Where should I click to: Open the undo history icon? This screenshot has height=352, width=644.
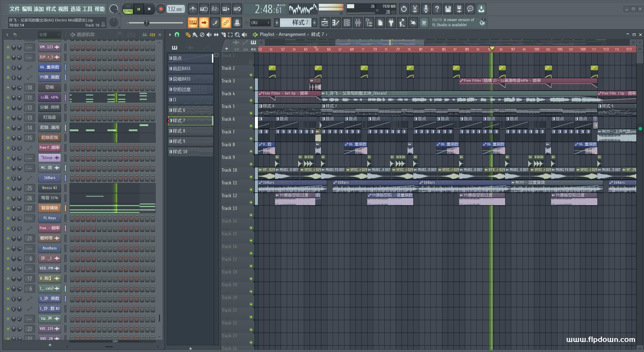(x=404, y=9)
